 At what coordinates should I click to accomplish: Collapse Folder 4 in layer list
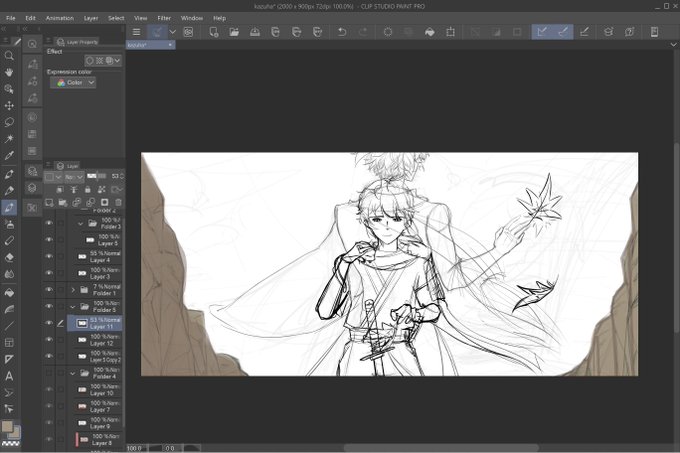(x=73, y=373)
